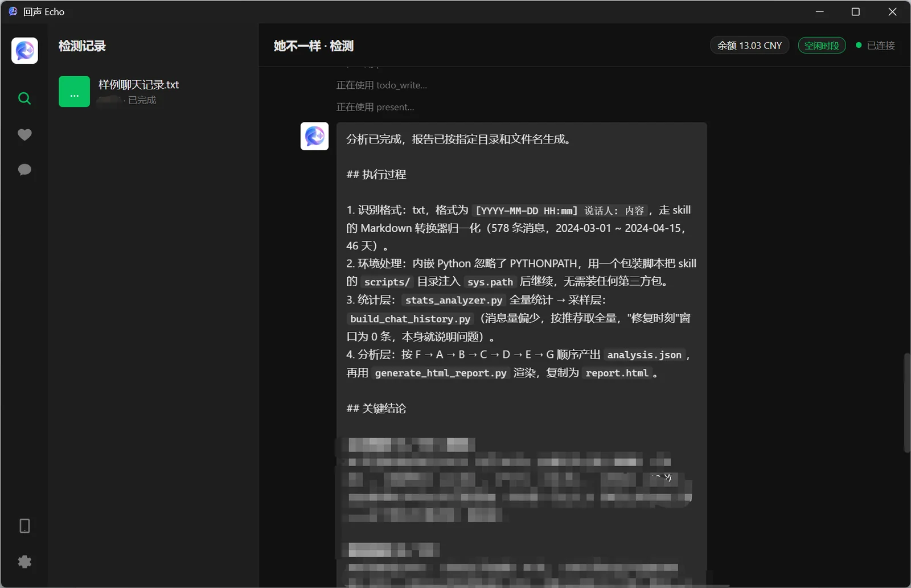The image size is (911, 588).
Task: Click the build_chat_history.py code snippet
Action: [411, 319]
